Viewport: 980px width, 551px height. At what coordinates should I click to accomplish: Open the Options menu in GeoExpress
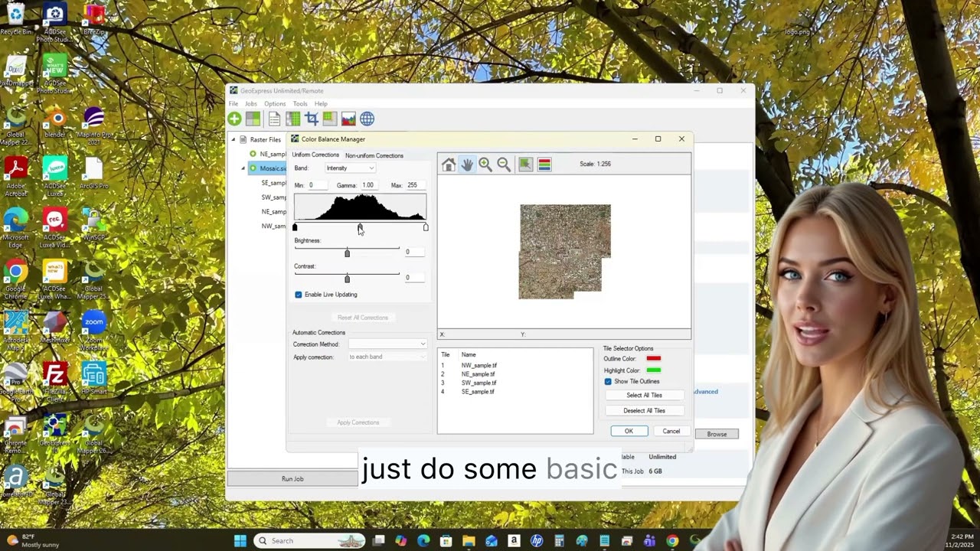tap(275, 104)
